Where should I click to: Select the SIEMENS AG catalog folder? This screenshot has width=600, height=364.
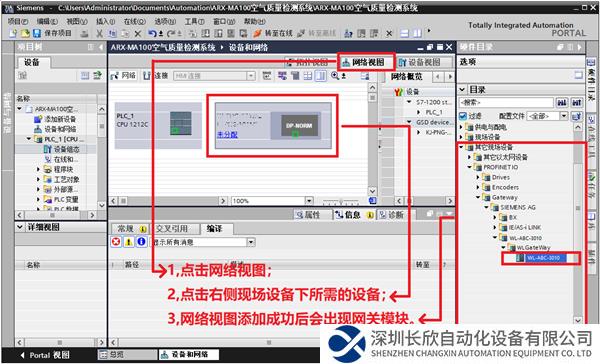tap(518, 207)
